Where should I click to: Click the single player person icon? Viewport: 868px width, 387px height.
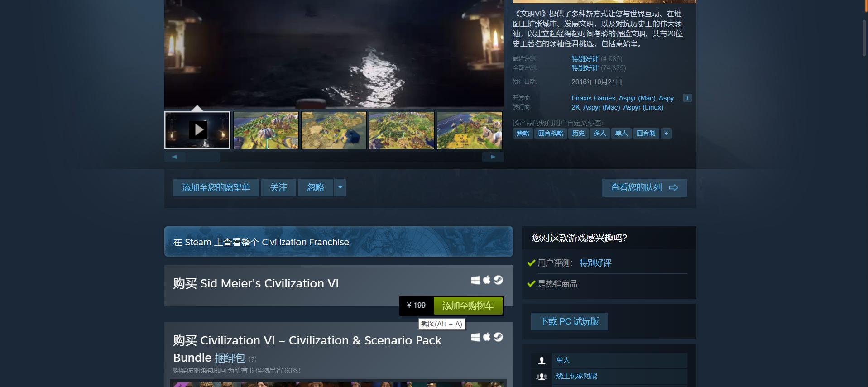point(542,360)
